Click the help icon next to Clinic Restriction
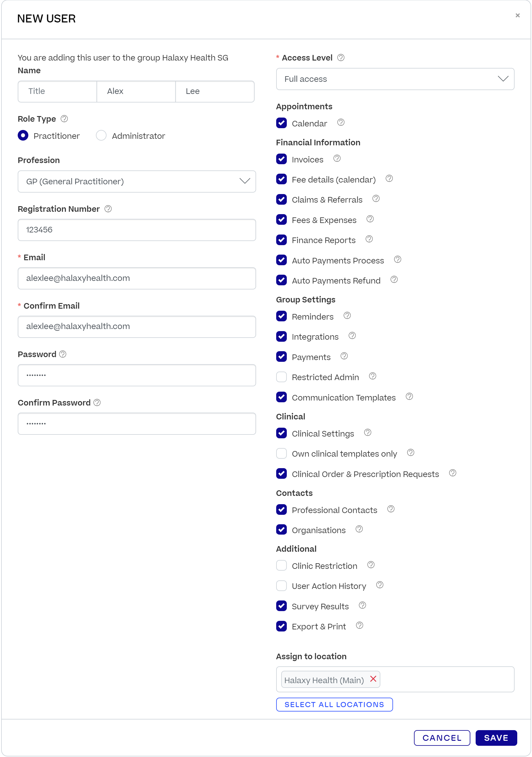Screen dimensions: 532x757 [371, 565]
